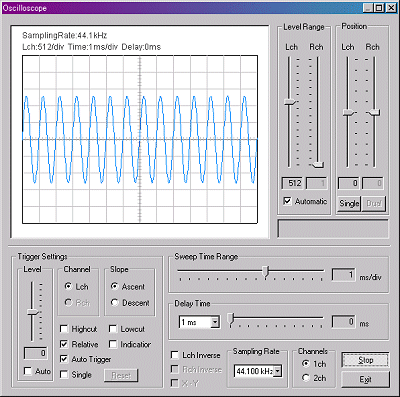The width and height of the screenshot is (400, 397).
Task: Open the Delay Time unit dropdown
Action: point(215,322)
